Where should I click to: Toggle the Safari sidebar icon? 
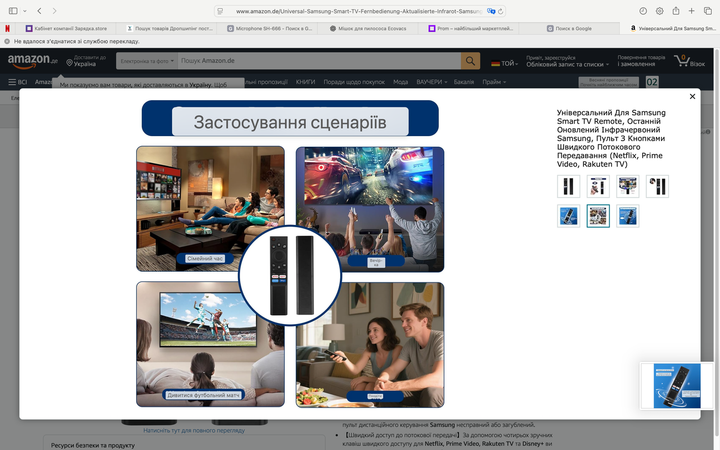13,11
